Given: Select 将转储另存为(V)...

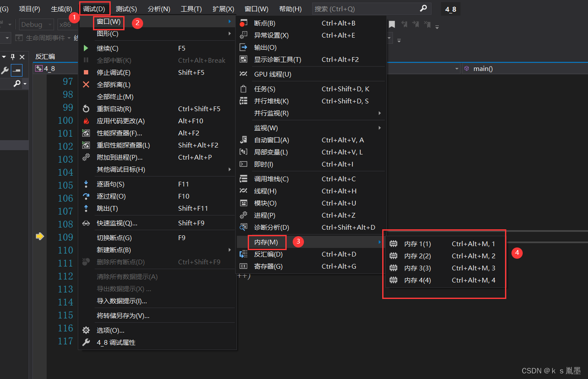Looking at the screenshot, I should click(x=157, y=316).
